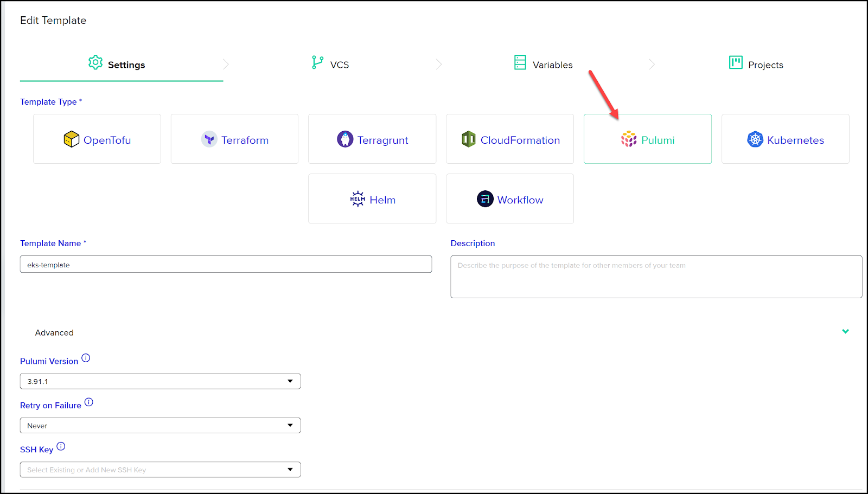Click the VCS branch icon
The width and height of the screenshot is (868, 494).
click(x=317, y=62)
